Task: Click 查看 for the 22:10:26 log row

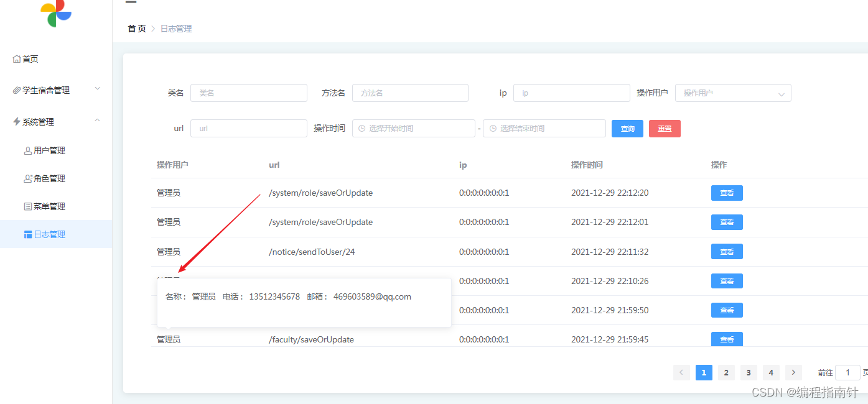Action: pyautogui.click(x=727, y=281)
